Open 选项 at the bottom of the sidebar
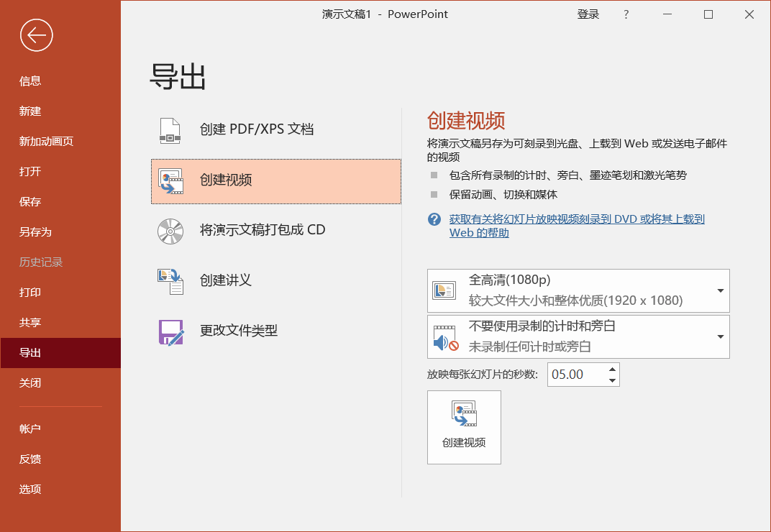 tap(30, 489)
